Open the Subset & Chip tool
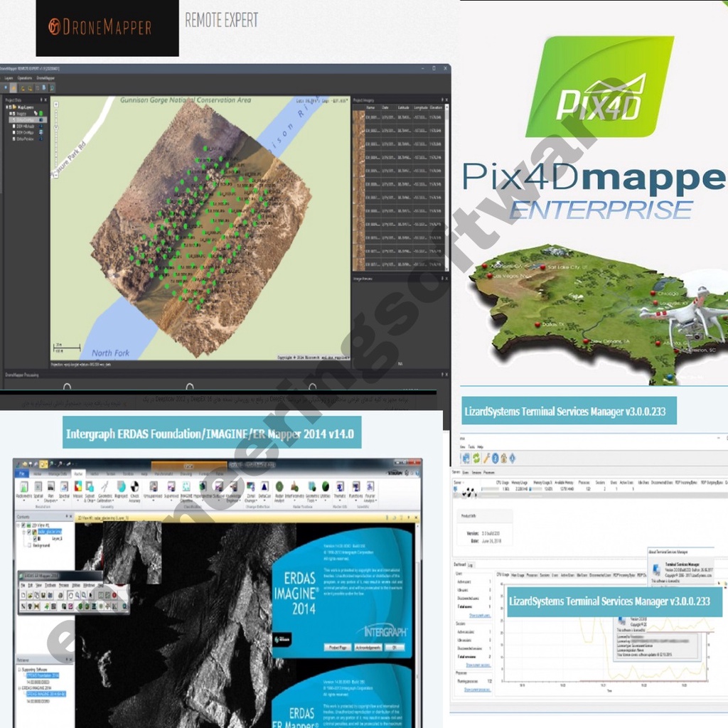 90,491
